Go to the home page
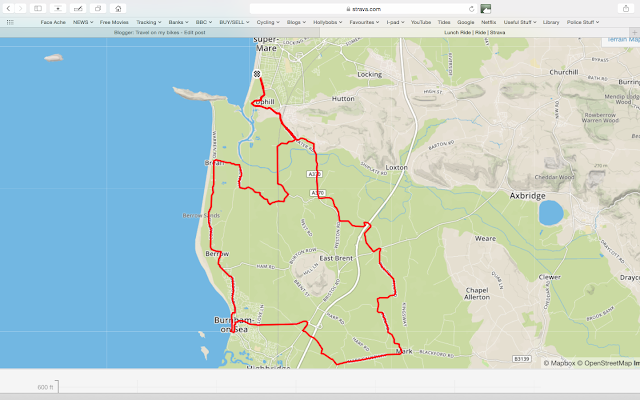This screenshot has height=400, width=640. tap(118, 9)
